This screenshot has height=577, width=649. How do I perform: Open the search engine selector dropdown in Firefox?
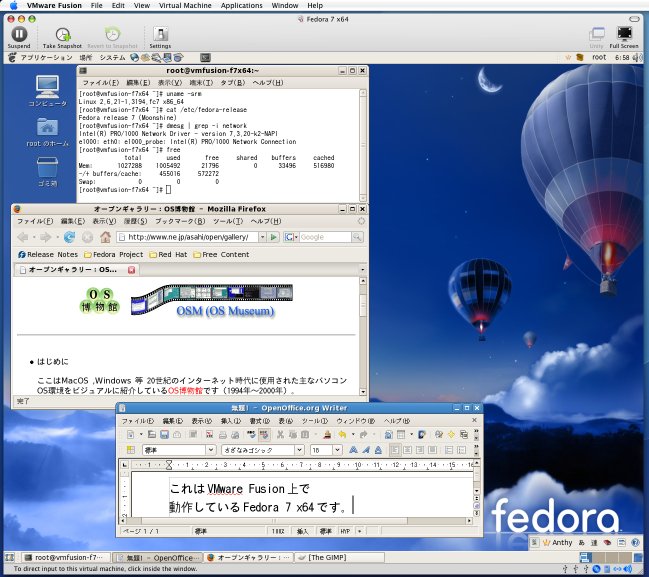291,237
